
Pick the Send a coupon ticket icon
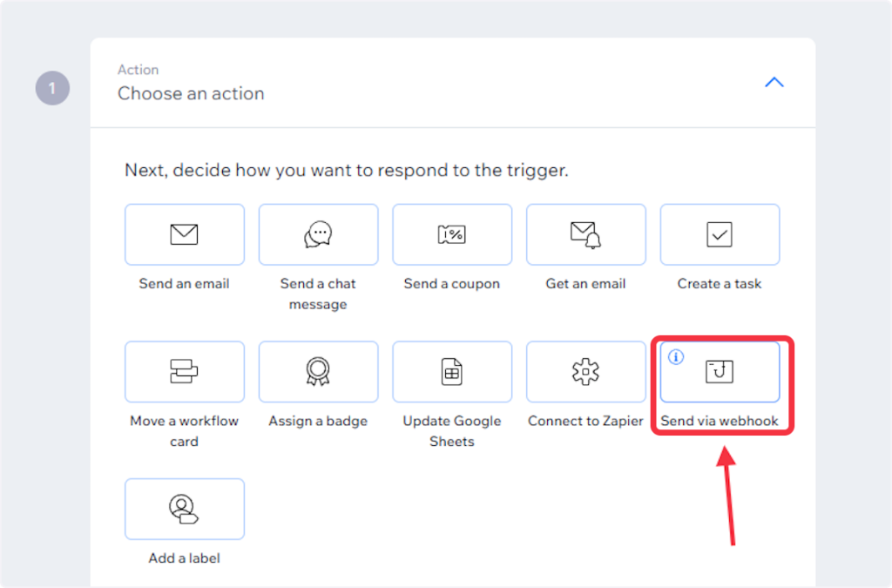click(x=452, y=234)
